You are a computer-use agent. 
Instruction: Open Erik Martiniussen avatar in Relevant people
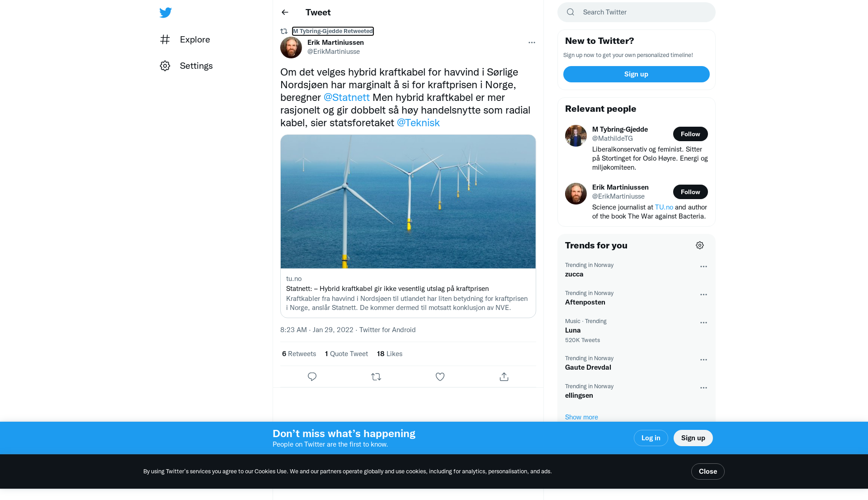[576, 194]
